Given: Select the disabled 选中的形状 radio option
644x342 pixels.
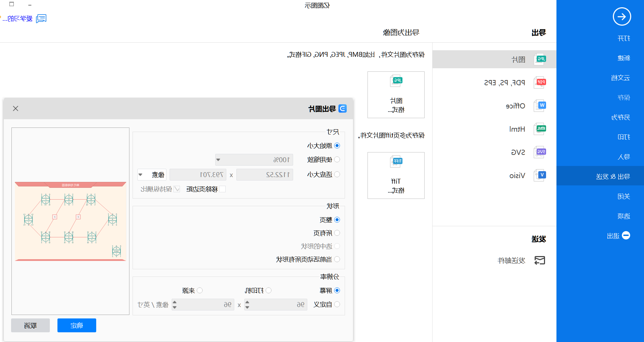Looking at the screenshot, I should [337, 246].
